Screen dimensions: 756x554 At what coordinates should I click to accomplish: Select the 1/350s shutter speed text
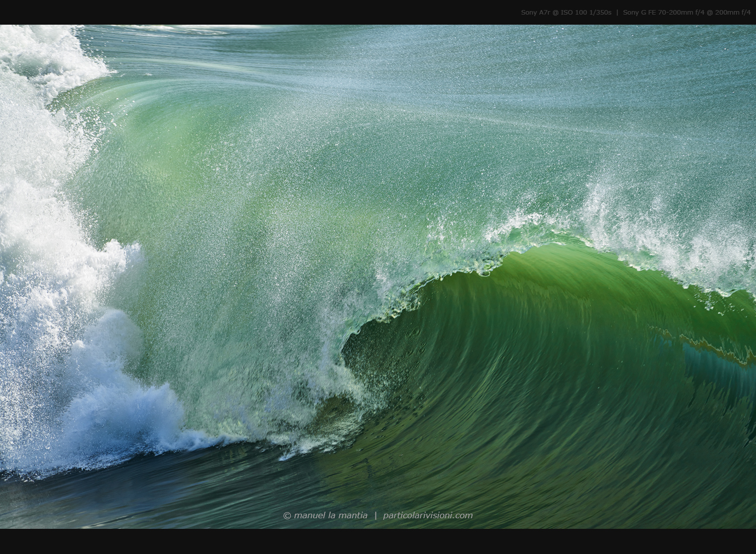[x=601, y=11]
